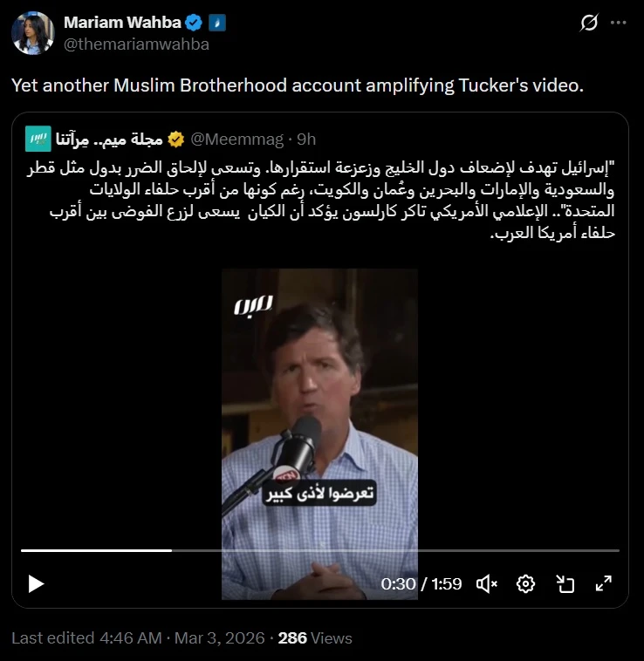The height and width of the screenshot is (661, 644).
Task: Open the @Meemmag handle
Action: point(237,140)
